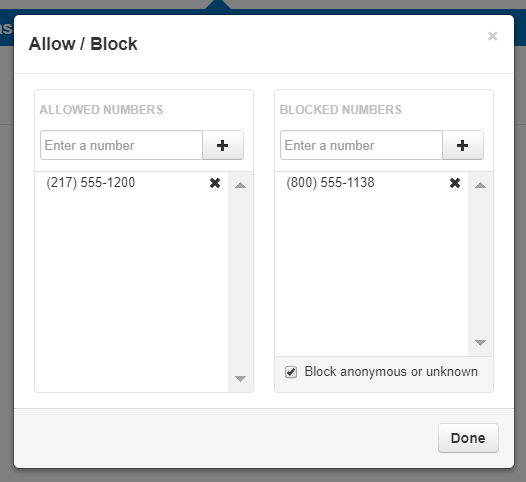Viewport: 526px width, 482px height.
Task: Add number to blocked list with plus
Action: [x=463, y=145]
